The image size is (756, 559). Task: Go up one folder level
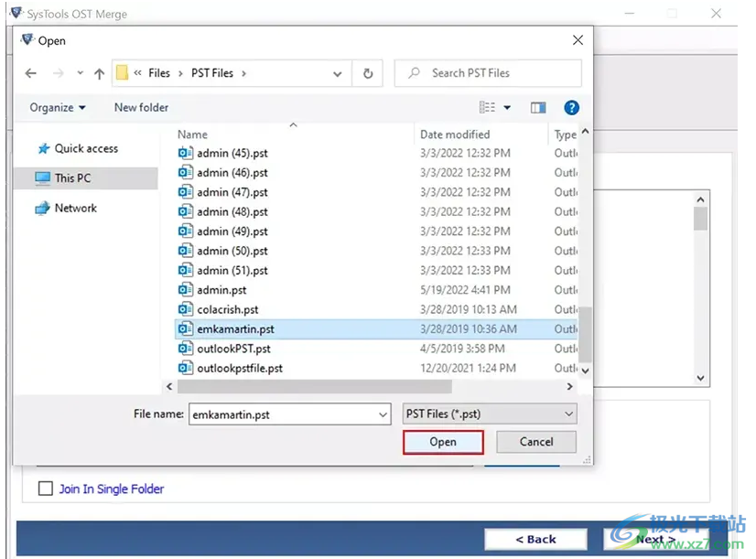100,73
